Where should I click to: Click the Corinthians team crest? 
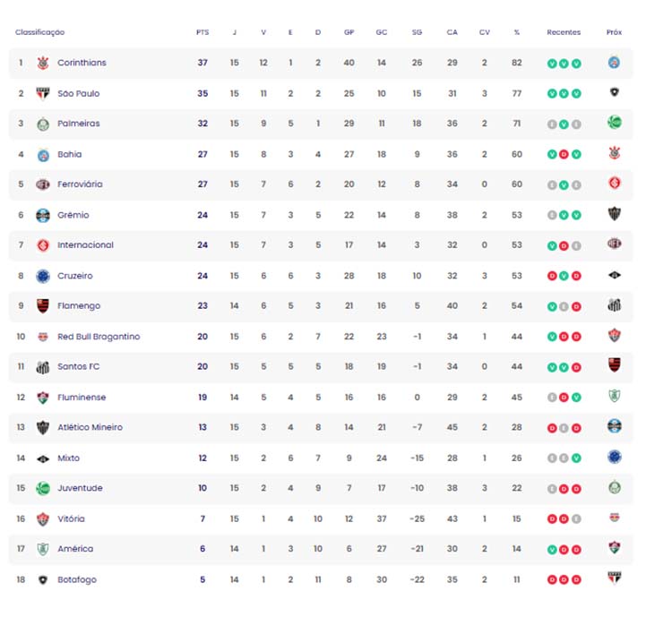(43, 63)
